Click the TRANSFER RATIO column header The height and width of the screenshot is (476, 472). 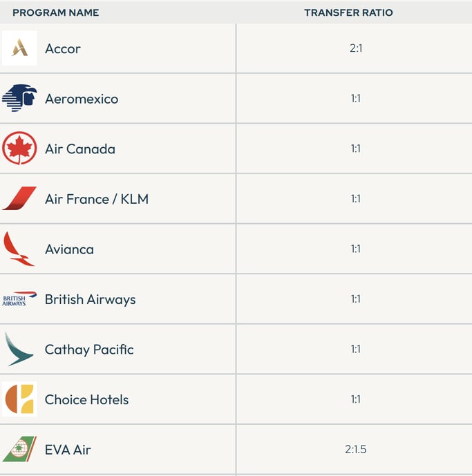(x=349, y=12)
